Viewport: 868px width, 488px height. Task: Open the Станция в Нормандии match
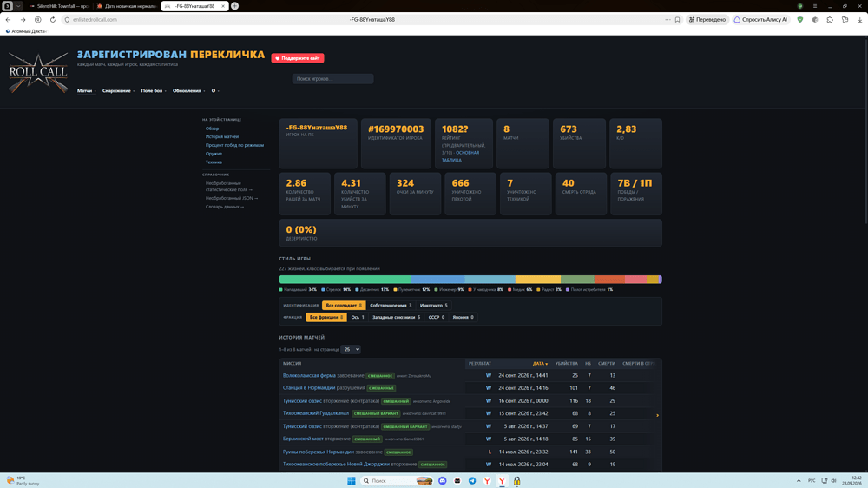pyautogui.click(x=309, y=388)
